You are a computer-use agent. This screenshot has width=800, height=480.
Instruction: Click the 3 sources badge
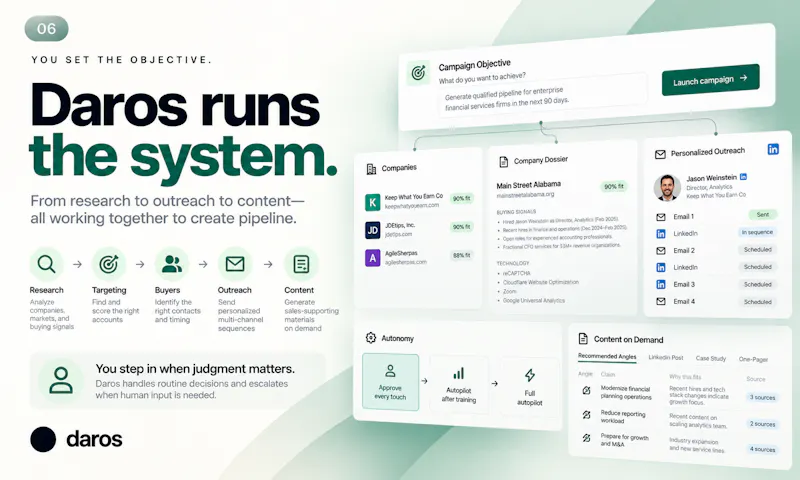click(x=762, y=397)
